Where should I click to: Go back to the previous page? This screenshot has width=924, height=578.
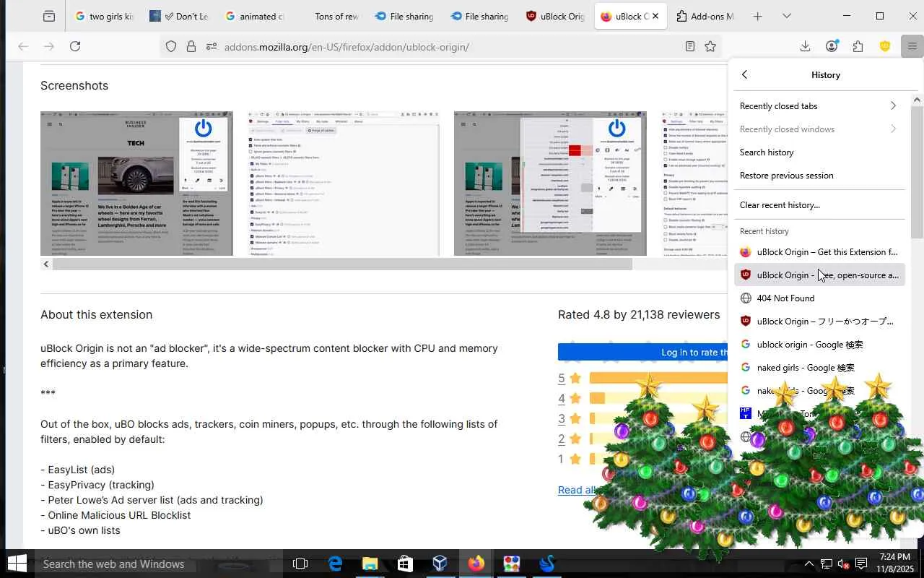(x=23, y=46)
